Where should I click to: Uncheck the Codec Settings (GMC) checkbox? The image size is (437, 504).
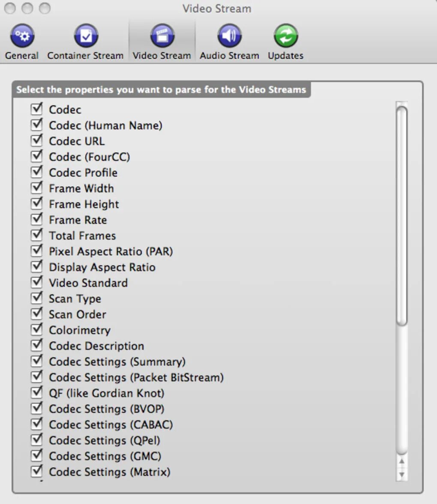click(37, 456)
